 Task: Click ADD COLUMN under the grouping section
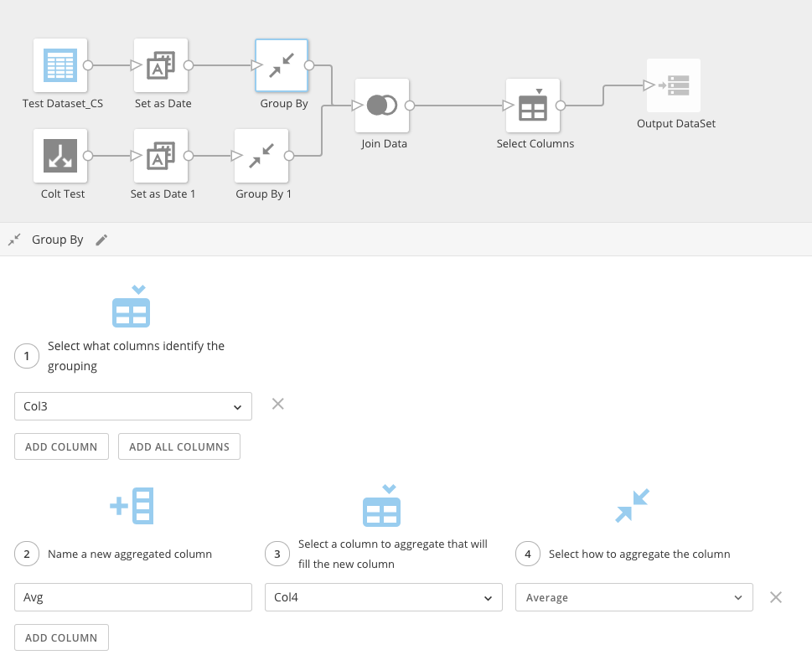[x=61, y=446]
